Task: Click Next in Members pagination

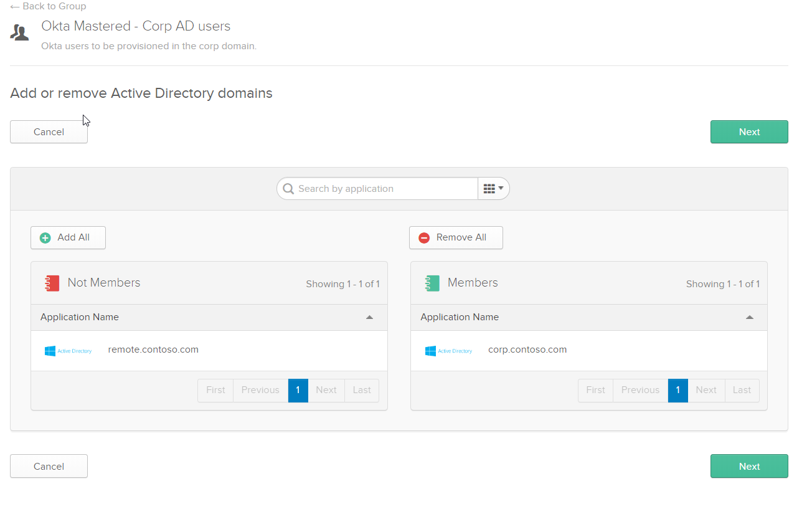Action: coord(706,390)
